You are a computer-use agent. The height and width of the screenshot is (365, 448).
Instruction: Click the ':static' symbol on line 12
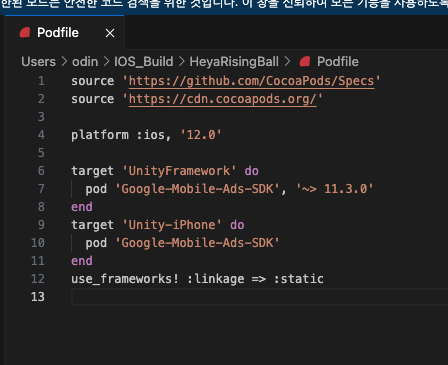[299, 279]
